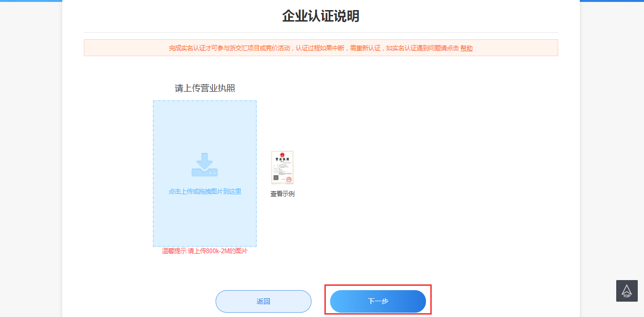Click the 帮助 help link
This screenshot has width=644, height=317.
(x=466, y=48)
